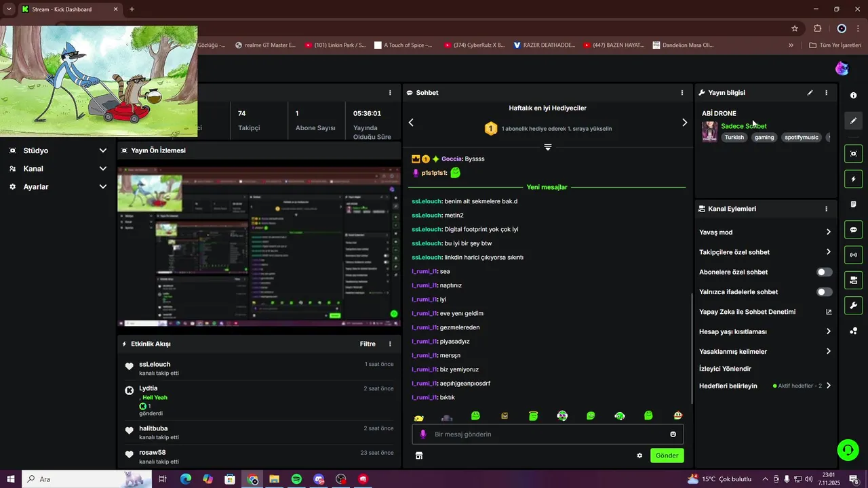Open Yapay Zeka ile Sohbet Denetimi external link
The image size is (868, 488).
coord(829,312)
